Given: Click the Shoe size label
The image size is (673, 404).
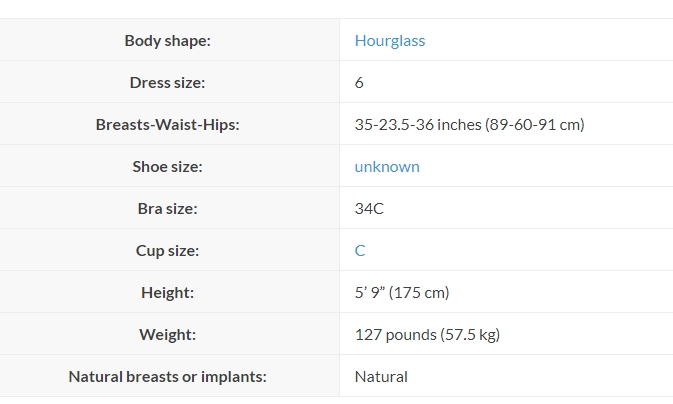Looking at the screenshot, I should tap(167, 167).
